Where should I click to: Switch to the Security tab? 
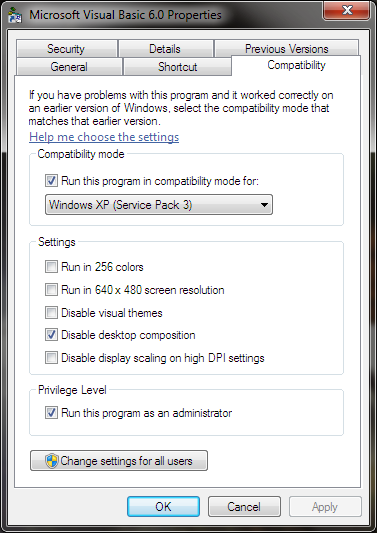(66, 48)
